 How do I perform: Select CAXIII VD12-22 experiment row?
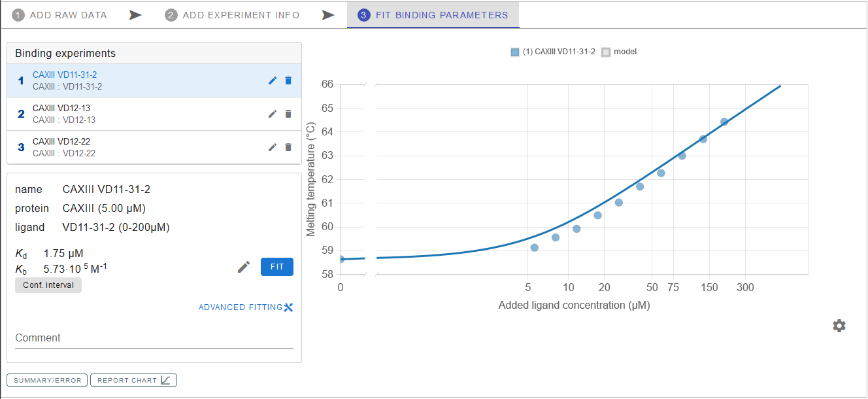131,147
